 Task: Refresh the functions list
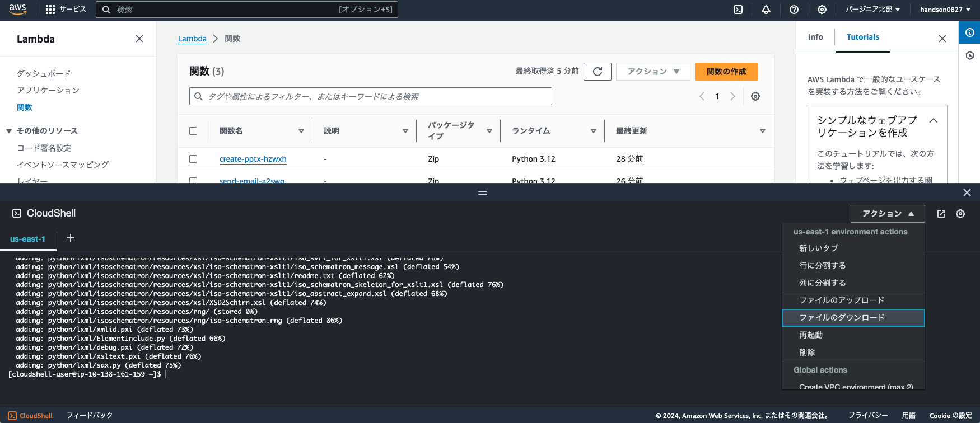pos(598,72)
